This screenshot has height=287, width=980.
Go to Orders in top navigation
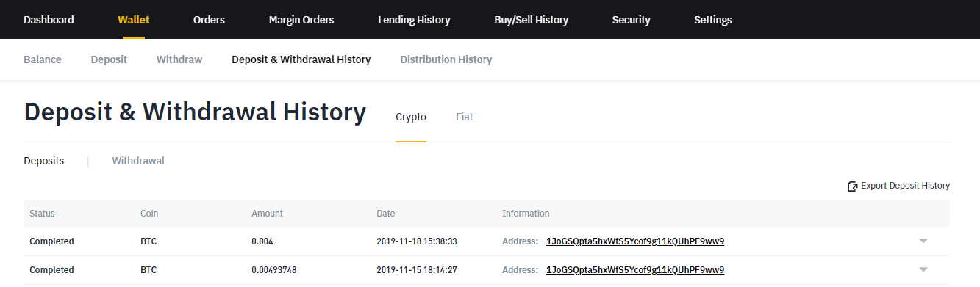point(209,20)
